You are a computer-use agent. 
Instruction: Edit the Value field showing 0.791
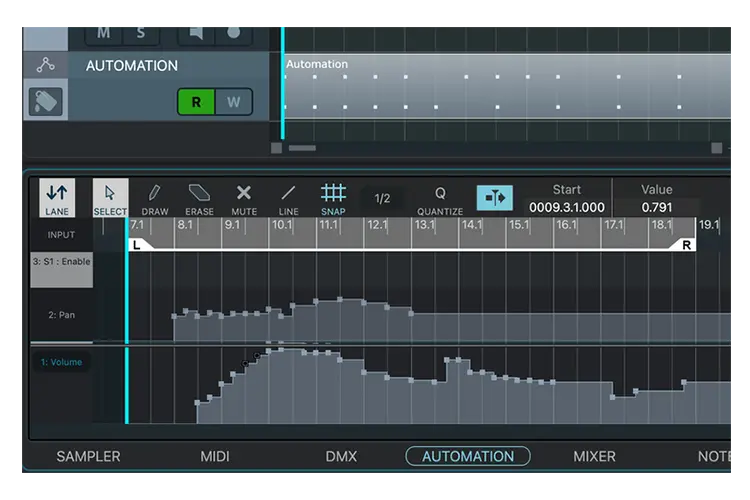pos(657,207)
